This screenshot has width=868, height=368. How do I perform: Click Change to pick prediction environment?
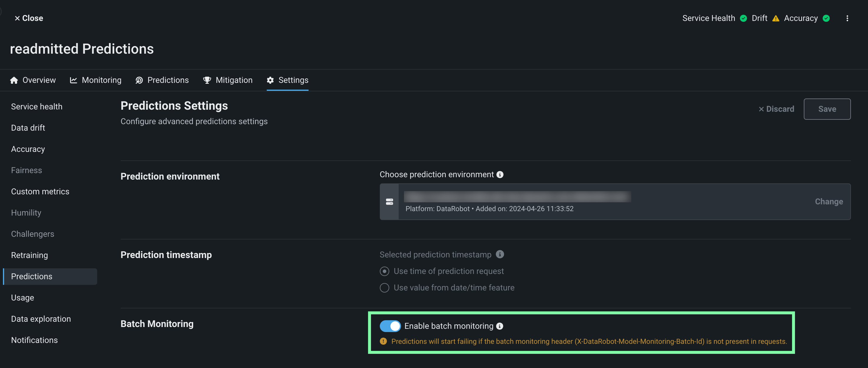[x=829, y=202]
